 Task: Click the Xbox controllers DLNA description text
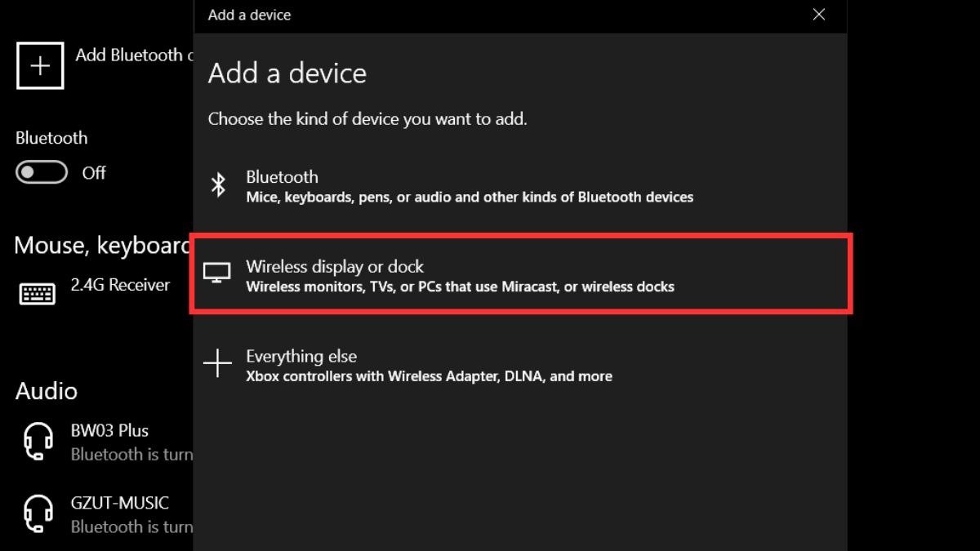[429, 376]
